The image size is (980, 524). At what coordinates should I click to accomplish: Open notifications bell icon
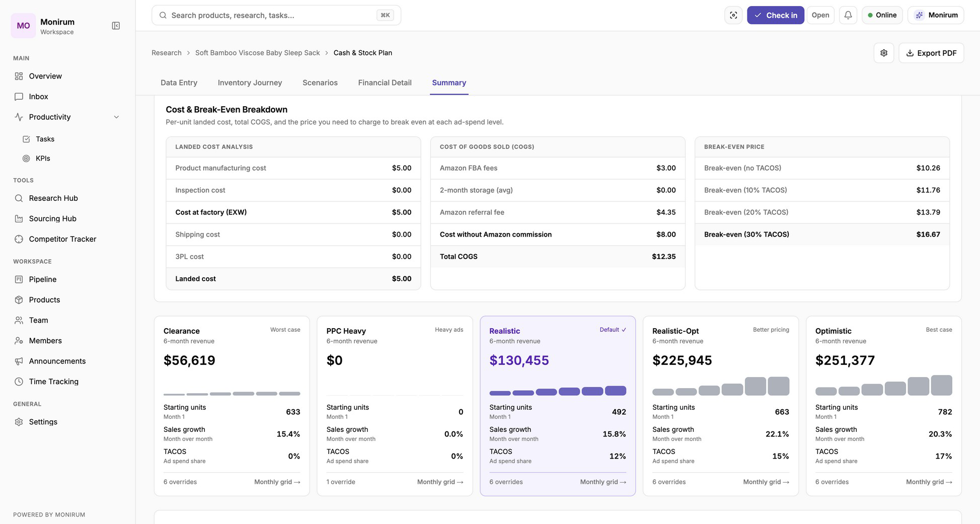pos(848,15)
